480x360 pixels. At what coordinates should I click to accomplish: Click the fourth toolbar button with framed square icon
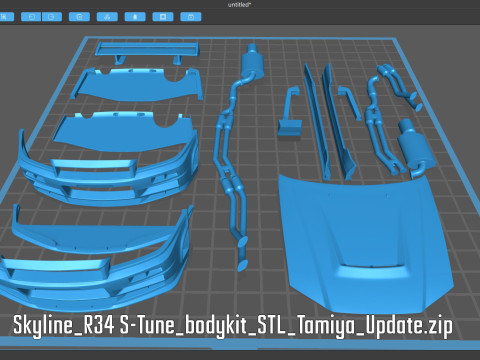coord(79,17)
